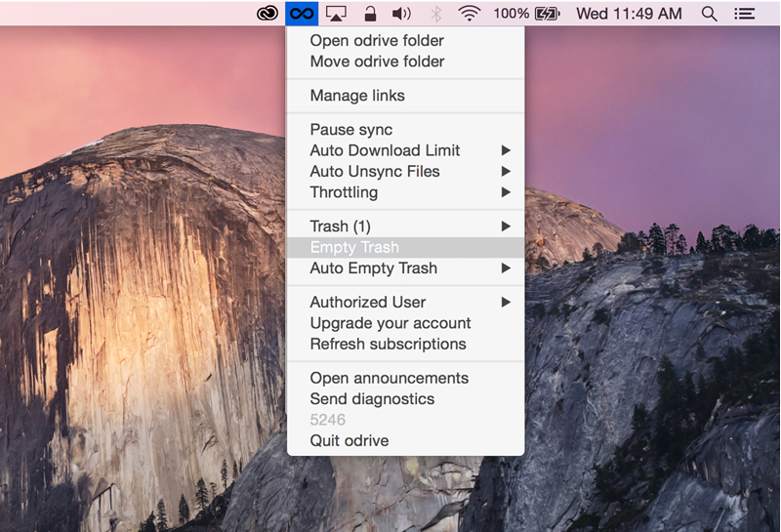Expand Authorized User submenu
Screen dimensions: 781x532
tap(405, 302)
